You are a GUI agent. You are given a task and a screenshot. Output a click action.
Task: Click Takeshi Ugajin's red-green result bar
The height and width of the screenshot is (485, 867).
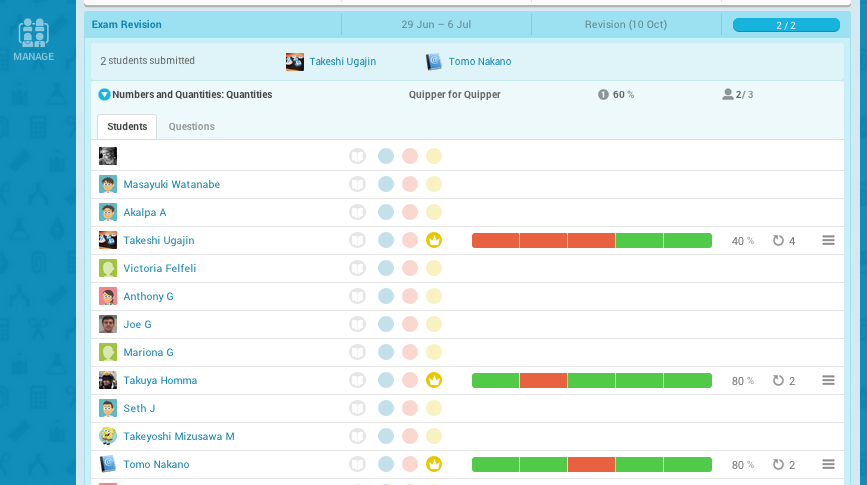[x=592, y=241]
